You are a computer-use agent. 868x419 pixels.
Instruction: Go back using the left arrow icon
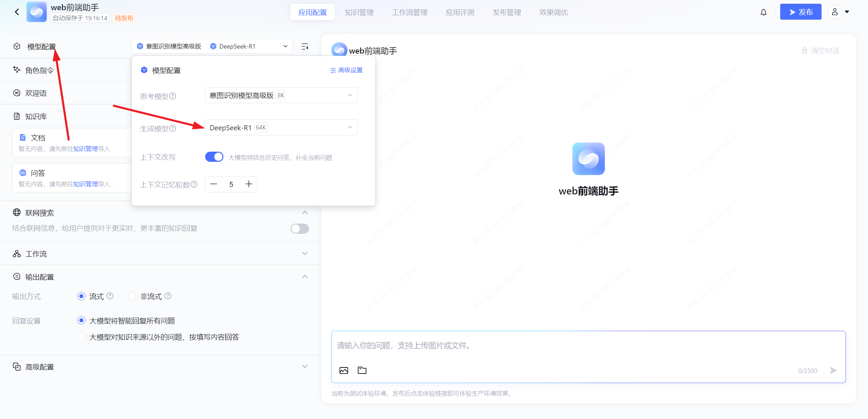tap(17, 12)
